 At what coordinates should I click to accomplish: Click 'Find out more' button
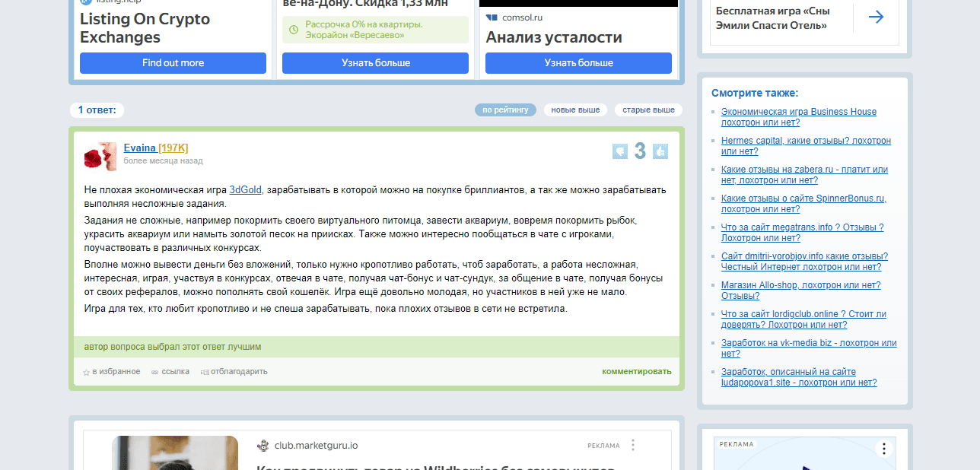click(x=173, y=63)
